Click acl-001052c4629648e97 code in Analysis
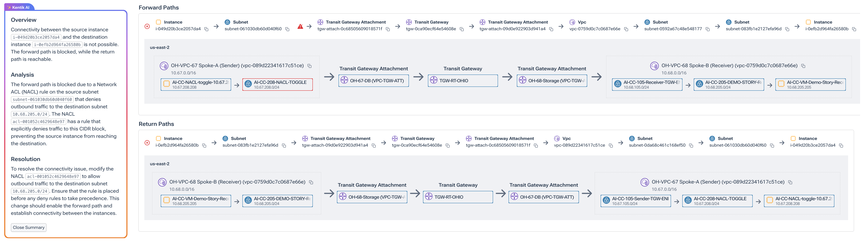The image size is (868, 244). [x=38, y=122]
